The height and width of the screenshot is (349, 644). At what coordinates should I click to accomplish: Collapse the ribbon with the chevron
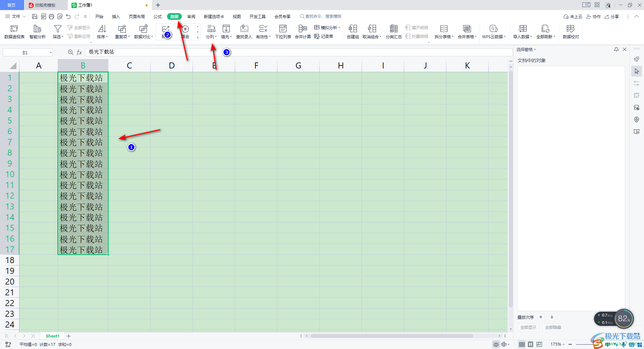[637, 16]
